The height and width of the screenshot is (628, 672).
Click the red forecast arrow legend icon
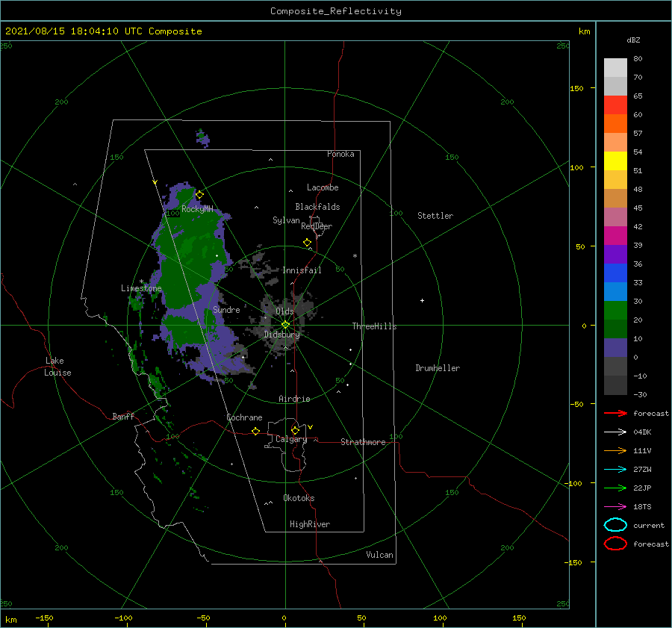615,413
